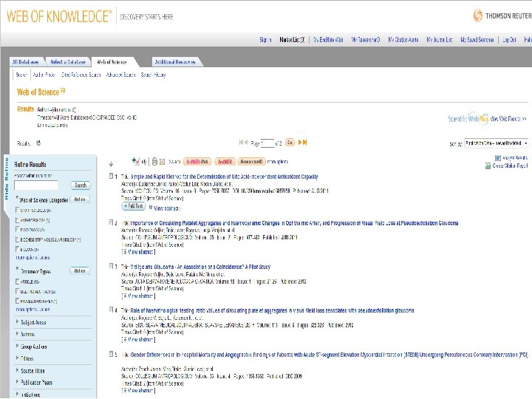Open Analyze Results
Screen dimensions: 532x399
(x=511, y=158)
